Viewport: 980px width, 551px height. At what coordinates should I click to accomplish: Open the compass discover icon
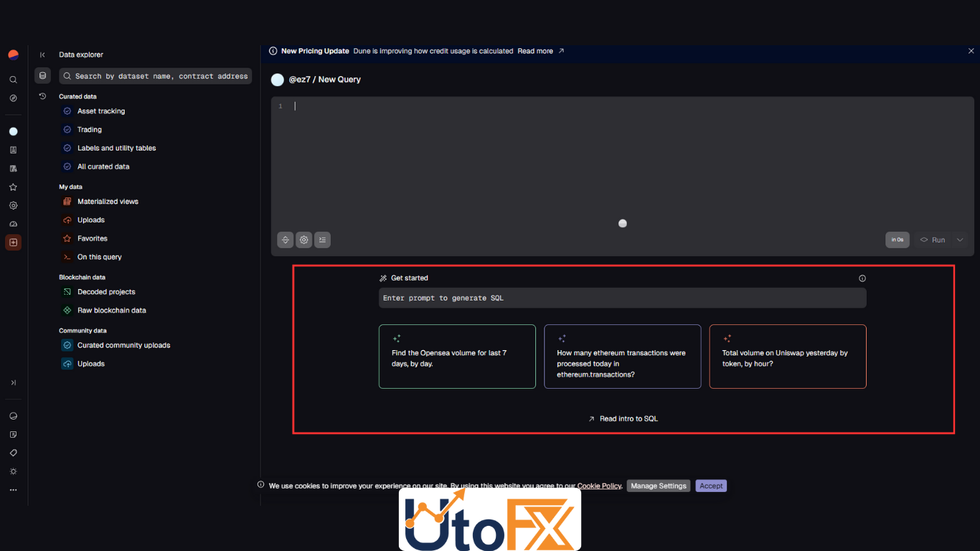pyautogui.click(x=13, y=98)
